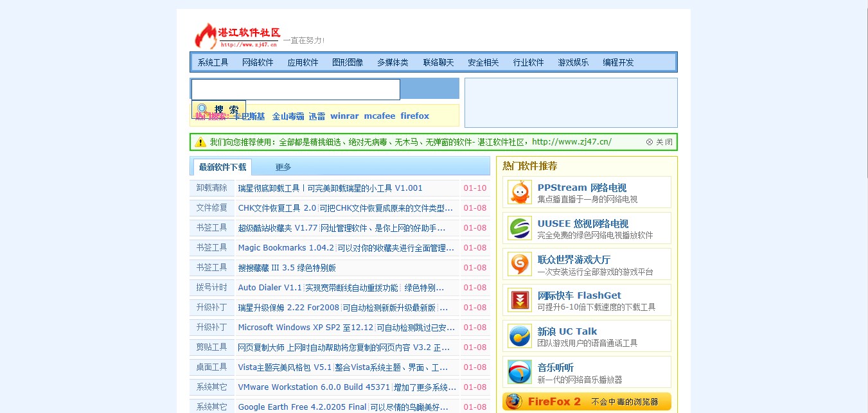Click hot search link winrar
This screenshot has height=413, width=868.
coord(344,116)
